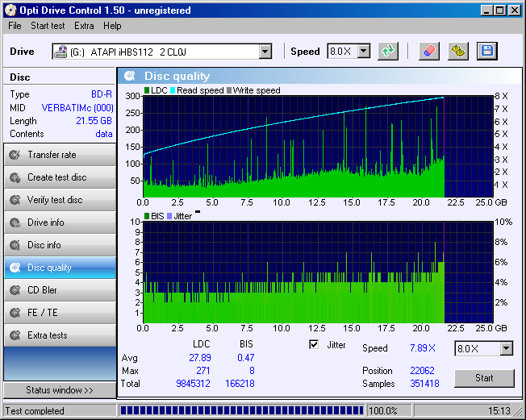
Task: Click the LDC graph area
Action: point(318,147)
